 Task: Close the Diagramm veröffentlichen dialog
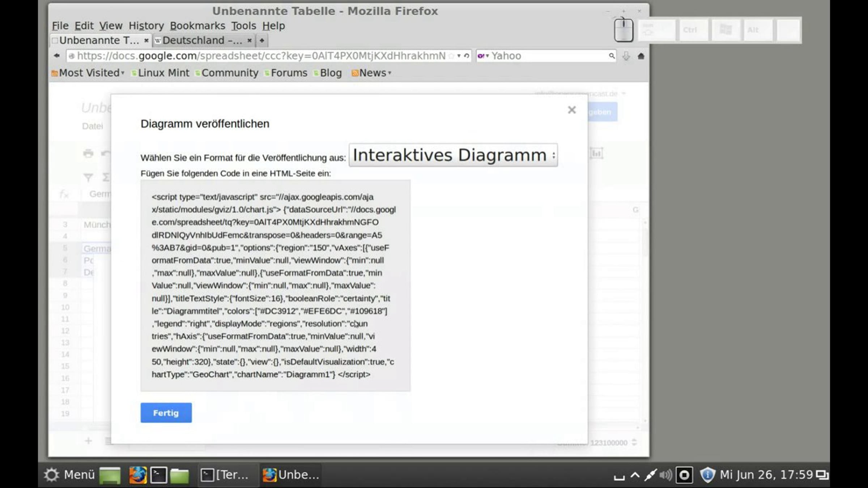(x=571, y=110)
